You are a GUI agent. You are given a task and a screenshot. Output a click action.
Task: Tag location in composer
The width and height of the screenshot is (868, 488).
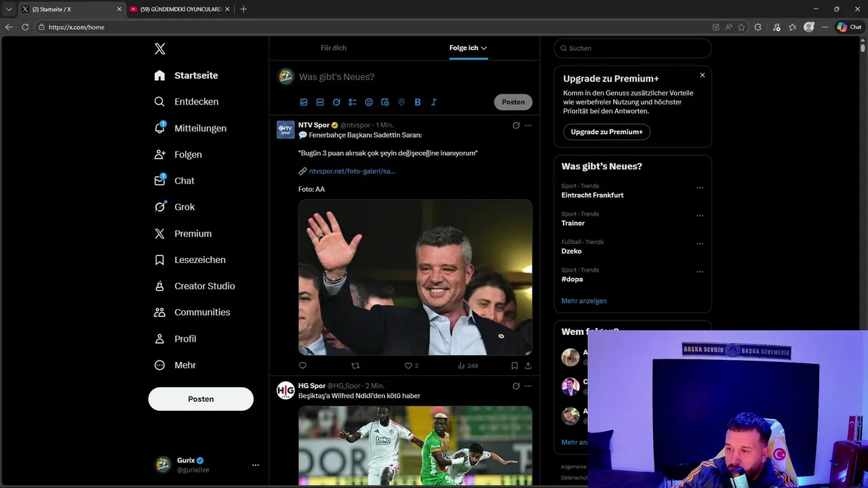(x=401, y=102)
